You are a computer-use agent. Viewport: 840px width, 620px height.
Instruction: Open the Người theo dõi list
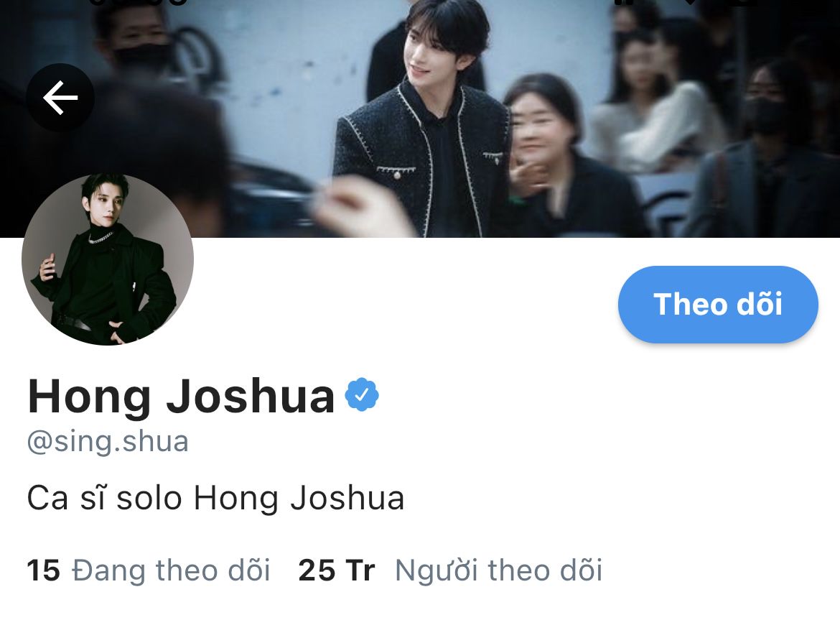[x=499, y=570]
